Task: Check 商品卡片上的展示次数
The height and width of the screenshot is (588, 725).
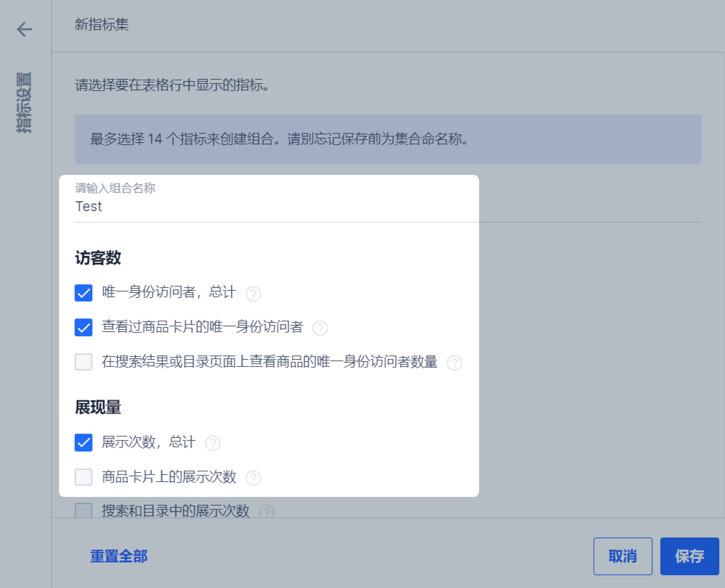Action: click(x=83, y=477)
